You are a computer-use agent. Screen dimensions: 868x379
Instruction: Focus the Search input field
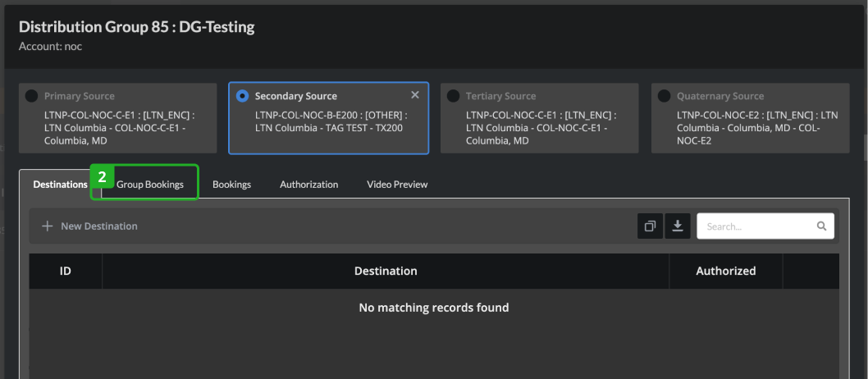click(x=765, y=226)
